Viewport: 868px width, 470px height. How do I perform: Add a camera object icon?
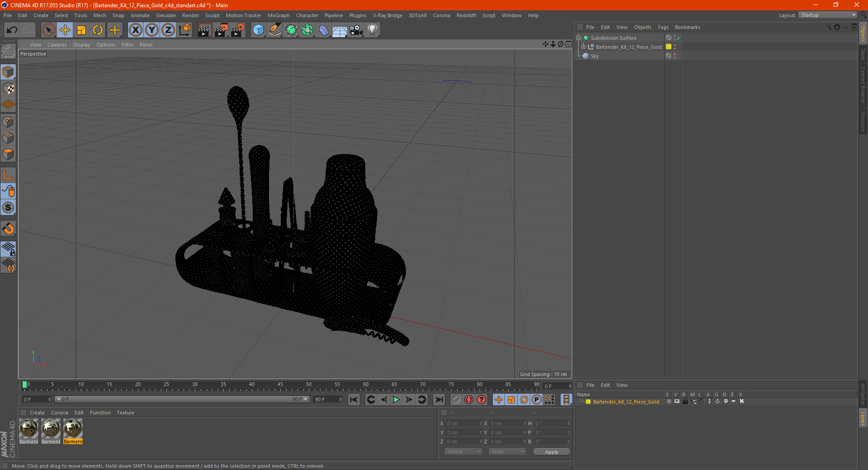point(356,30)
